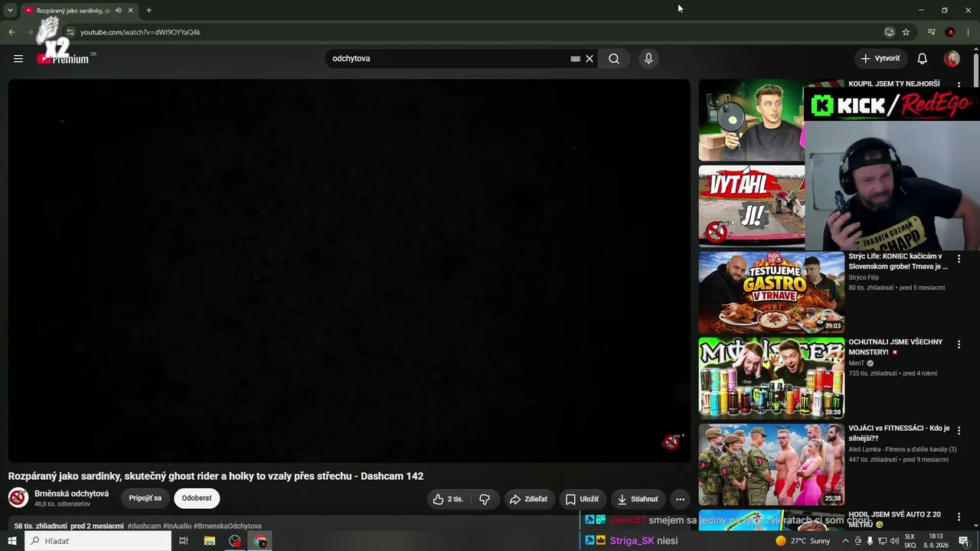The image size is (980, 551).
Task: Open File Explorer from the taskbar
Action: (x=209, y=541)
